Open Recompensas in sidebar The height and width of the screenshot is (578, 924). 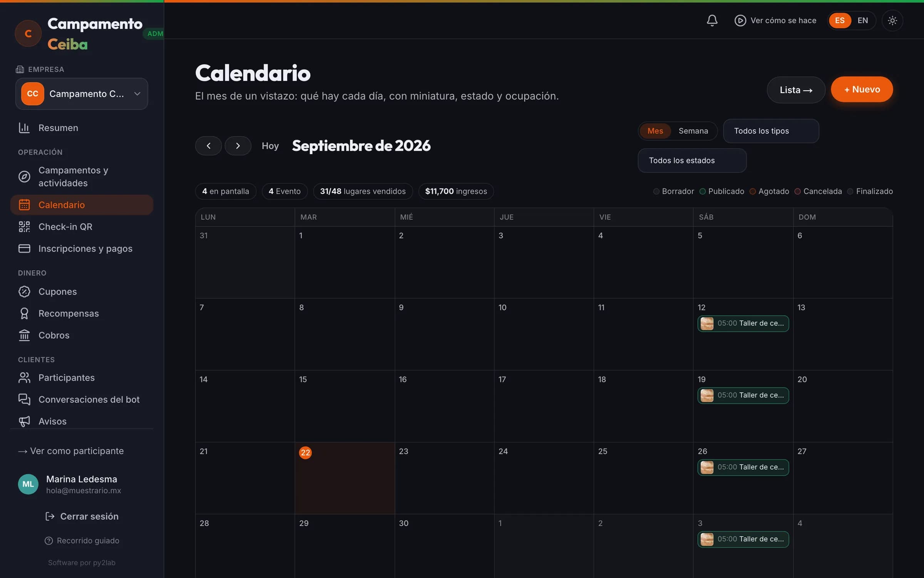pyautogui.click(x=82, y=313)
